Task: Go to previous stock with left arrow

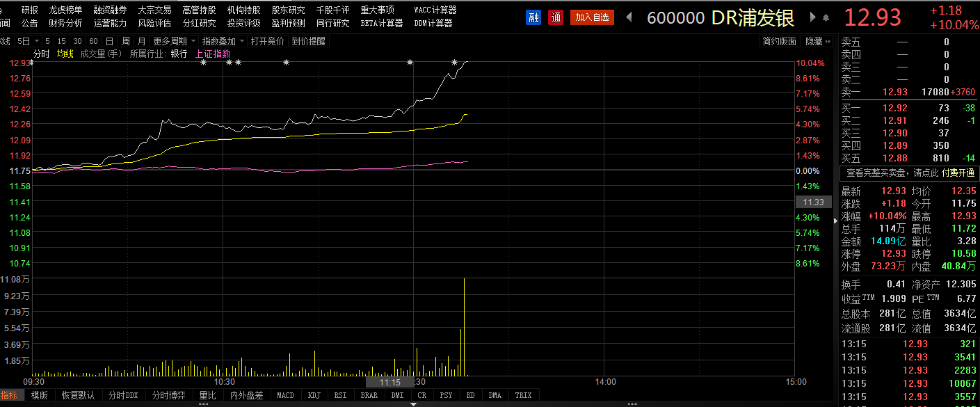Action: [629, 17]
